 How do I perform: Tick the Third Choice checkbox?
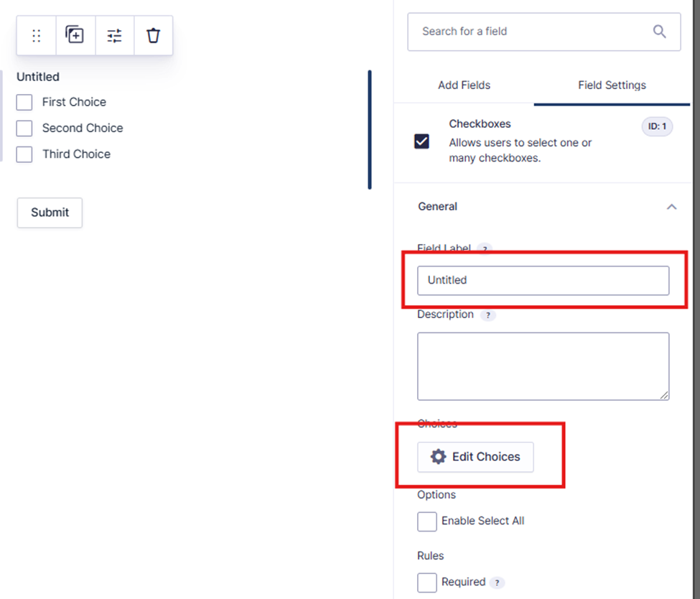pos(24,154)
